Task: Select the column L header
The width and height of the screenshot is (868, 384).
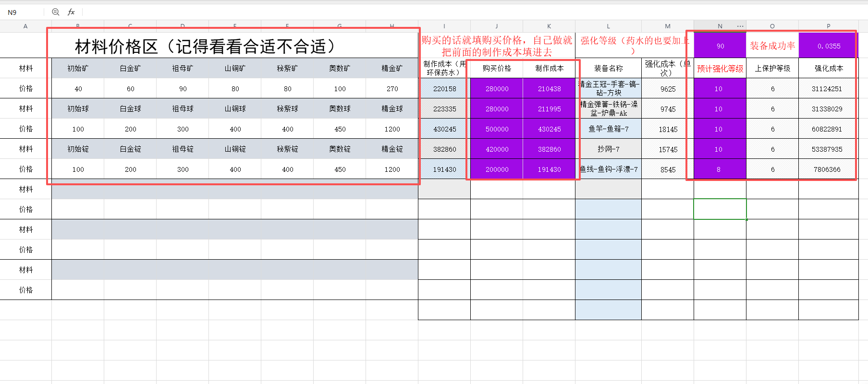Action: (608, 26)
